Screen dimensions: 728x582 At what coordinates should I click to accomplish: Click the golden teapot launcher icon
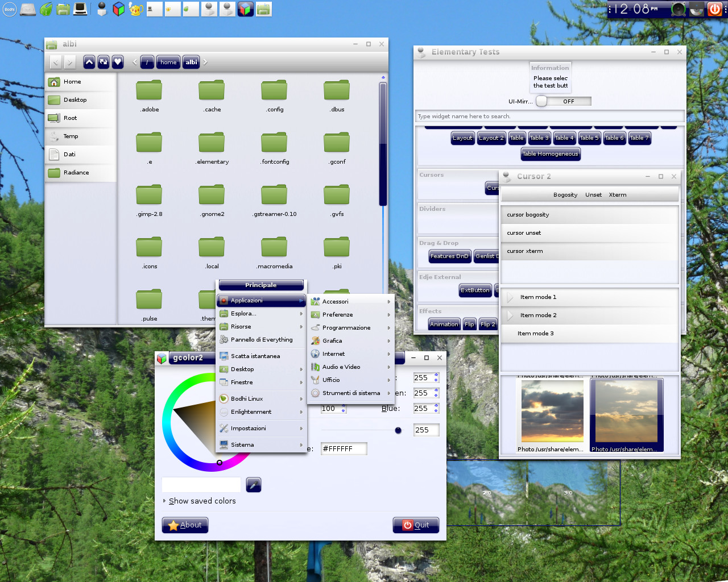[x=135, y=9]
